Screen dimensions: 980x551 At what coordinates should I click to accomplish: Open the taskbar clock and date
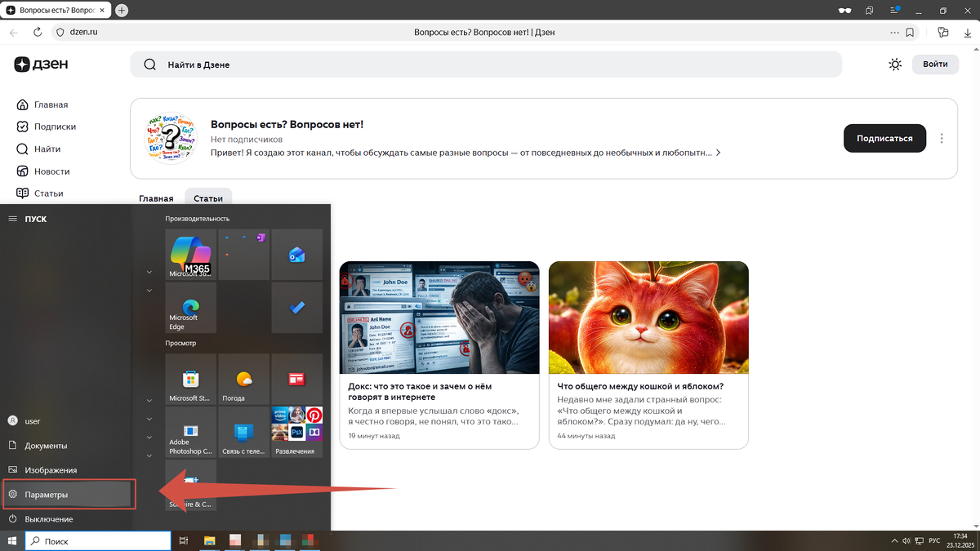960,541
